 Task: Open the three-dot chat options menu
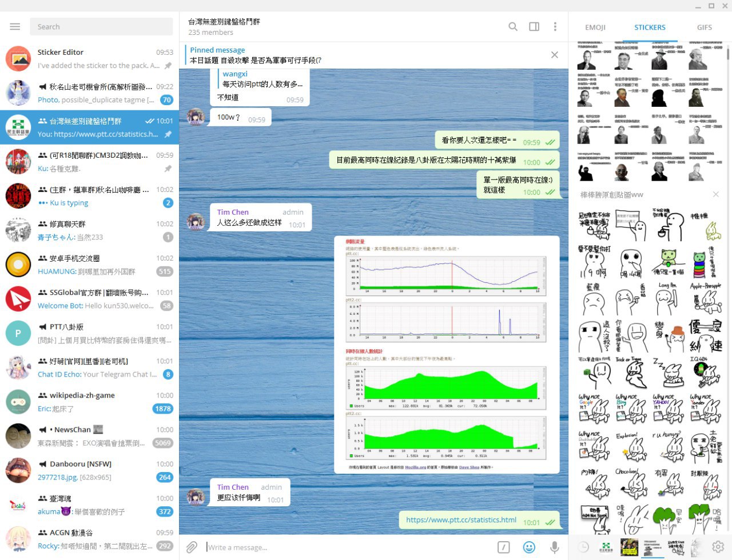tap(555, 27)
